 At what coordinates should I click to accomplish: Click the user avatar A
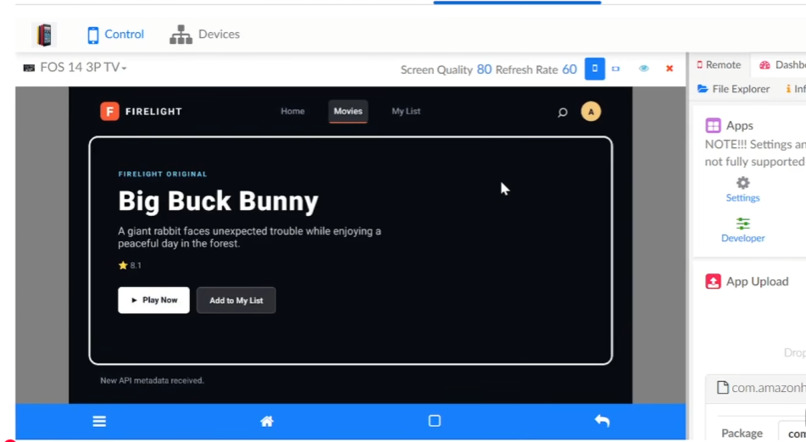pos(591,112)
